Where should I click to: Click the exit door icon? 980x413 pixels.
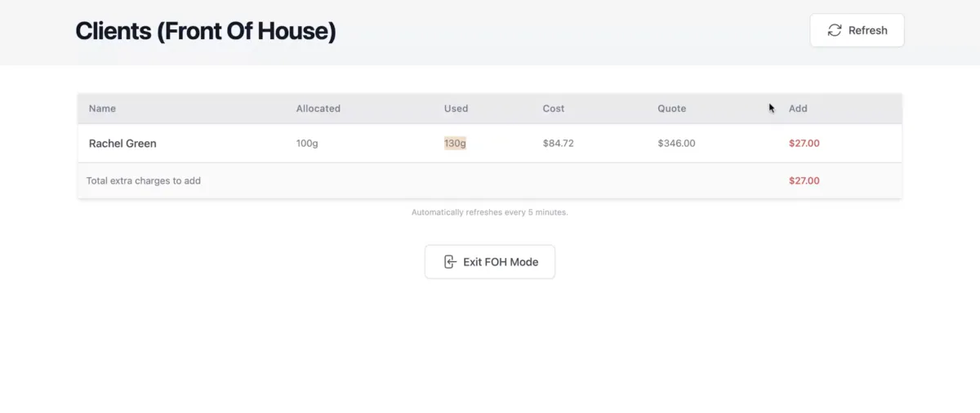pyautogui.click(x=449, y=262)
